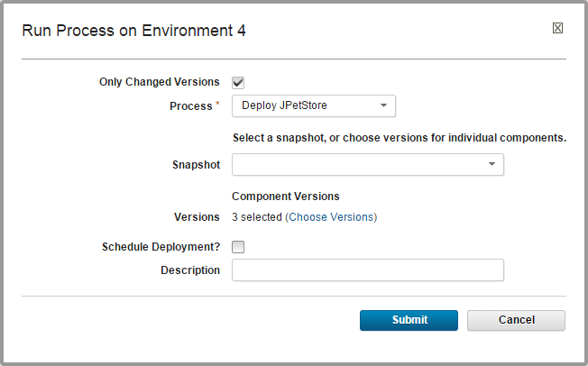Open the Process dropdown showing Deploy JPetStore
Image resolution: width=588 pixels, height=366 pixels.
point(314,105)
